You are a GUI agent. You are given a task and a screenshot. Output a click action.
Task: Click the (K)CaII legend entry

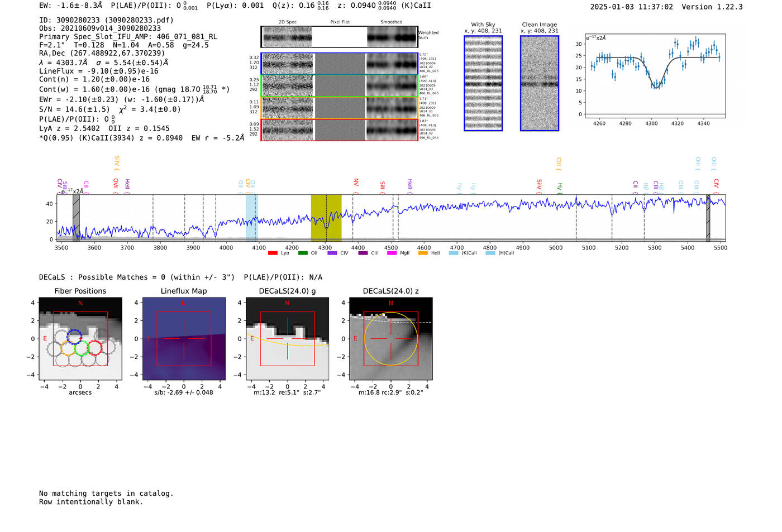tap(463, 253)
